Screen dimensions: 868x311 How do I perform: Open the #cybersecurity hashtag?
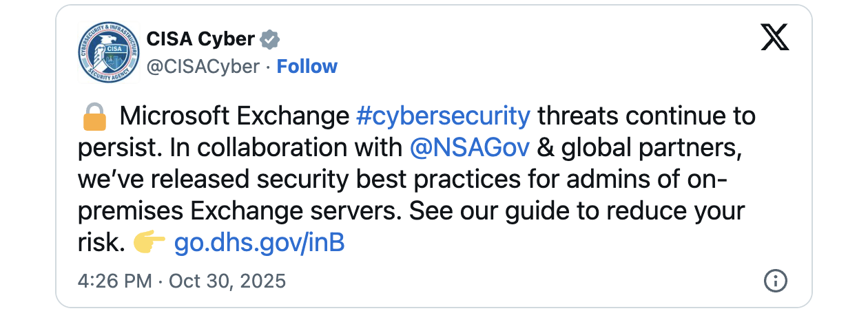(x=443, y=116)
